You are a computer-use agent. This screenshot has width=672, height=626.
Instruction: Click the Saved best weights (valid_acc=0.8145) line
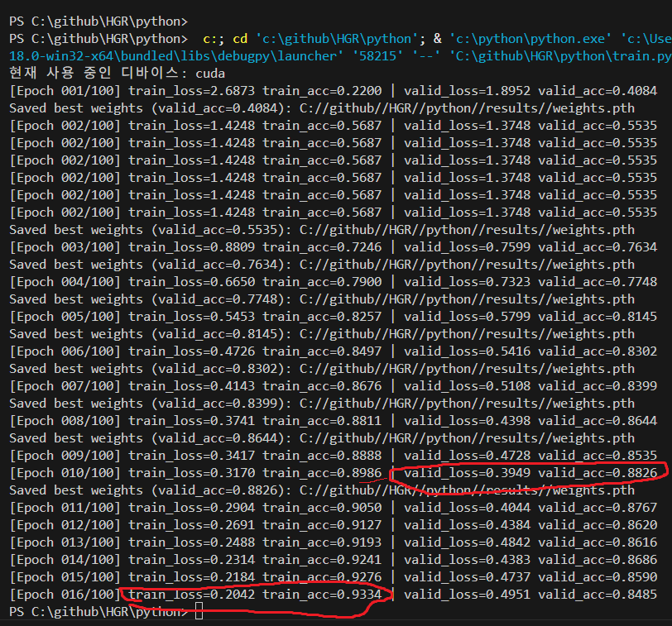click(322, 334)
